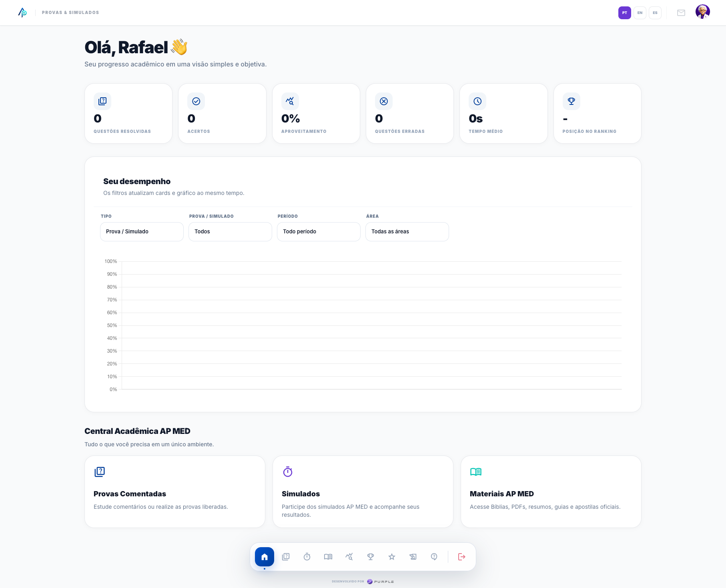
Task: Click the Tempo Médio clock icon
Action: tap(477, 101)
